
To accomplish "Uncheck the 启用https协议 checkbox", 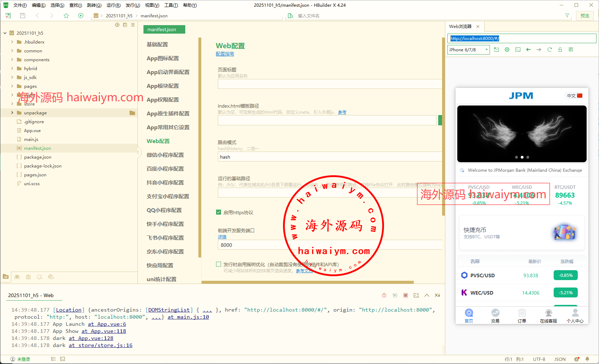I will (219, 212).
